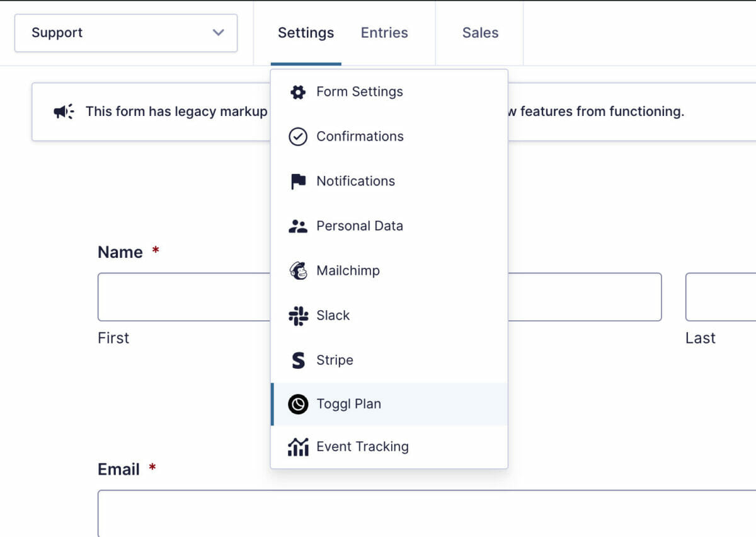The width and height of the screenshot is (756, 537).
Task: Click the chevron arrow beside Support
Action: pyautogui.click(x=219, y=33)
